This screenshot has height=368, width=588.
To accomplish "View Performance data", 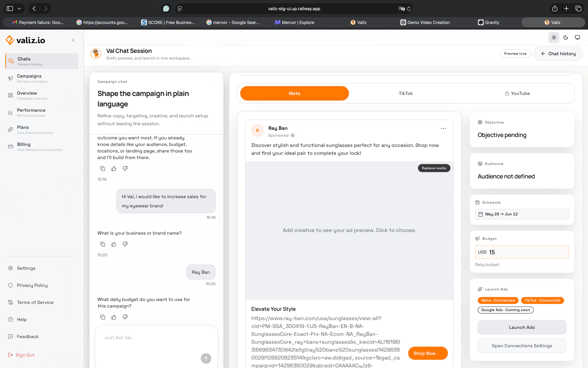I will 42,112.
